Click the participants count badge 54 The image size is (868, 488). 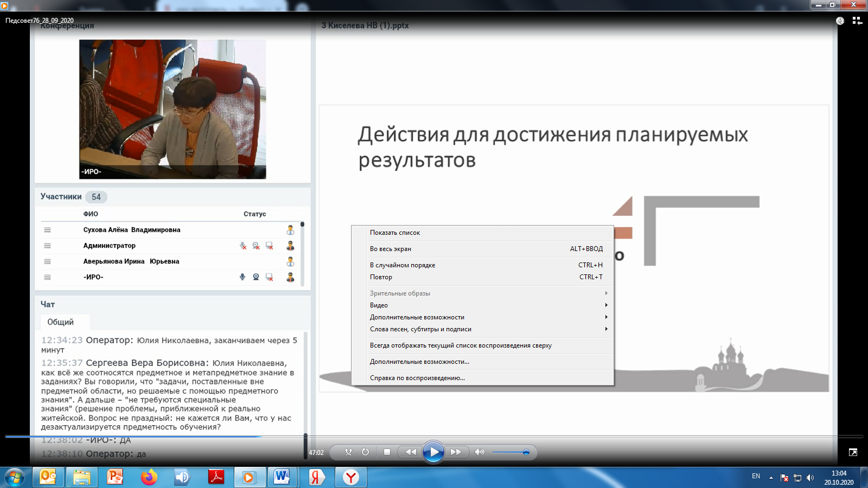pyautogui.click(x=96, y=197)
